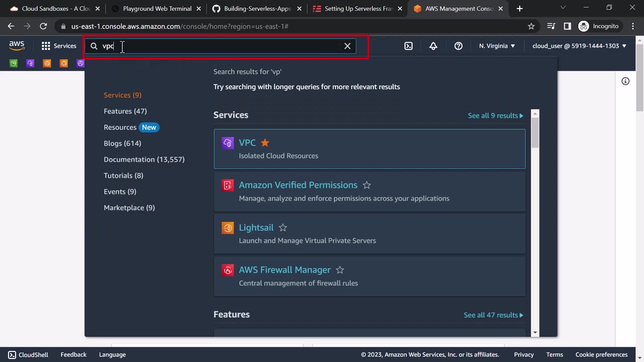The height and width of the screenshot is (362, 644).
Task: Open the Lightsail service link
Action: 256,228
